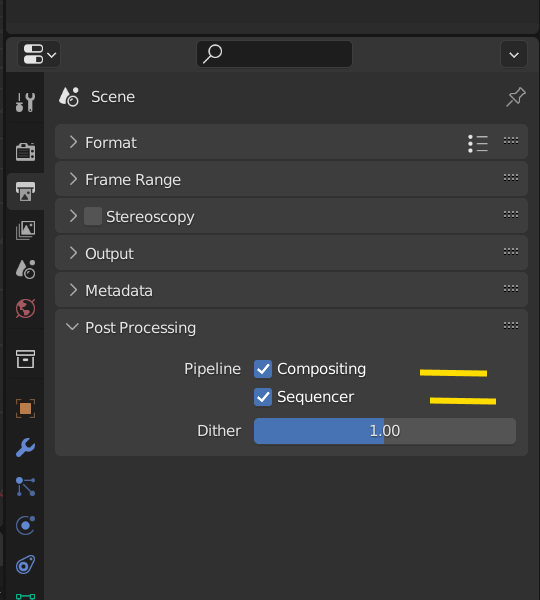Open the Tool properties tab

click(25, 102)
